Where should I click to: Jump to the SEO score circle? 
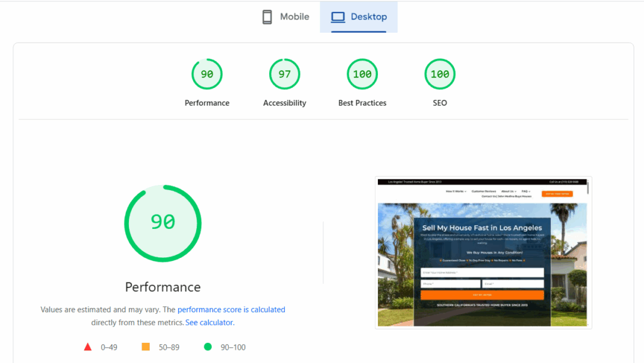440,74
